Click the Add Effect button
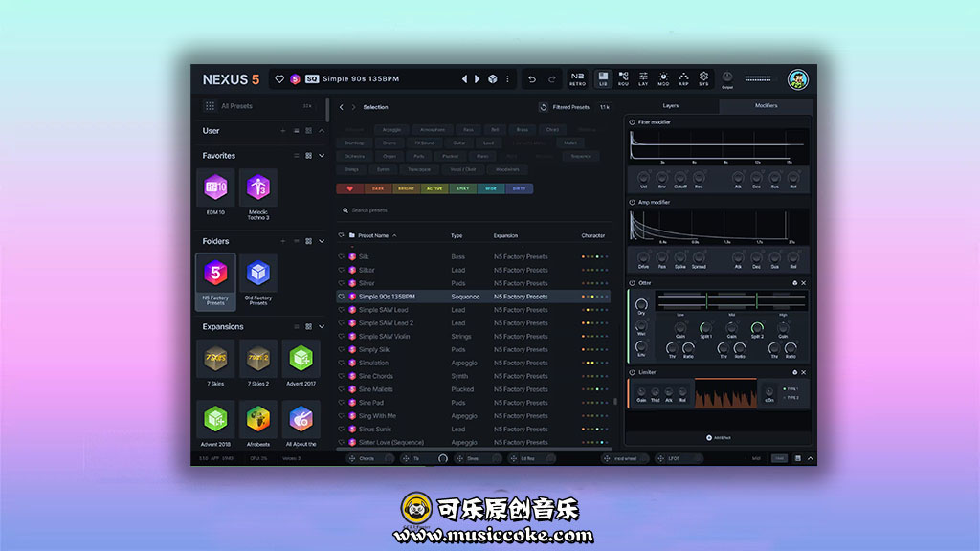 pyautogui.click(x=719, y=438)
